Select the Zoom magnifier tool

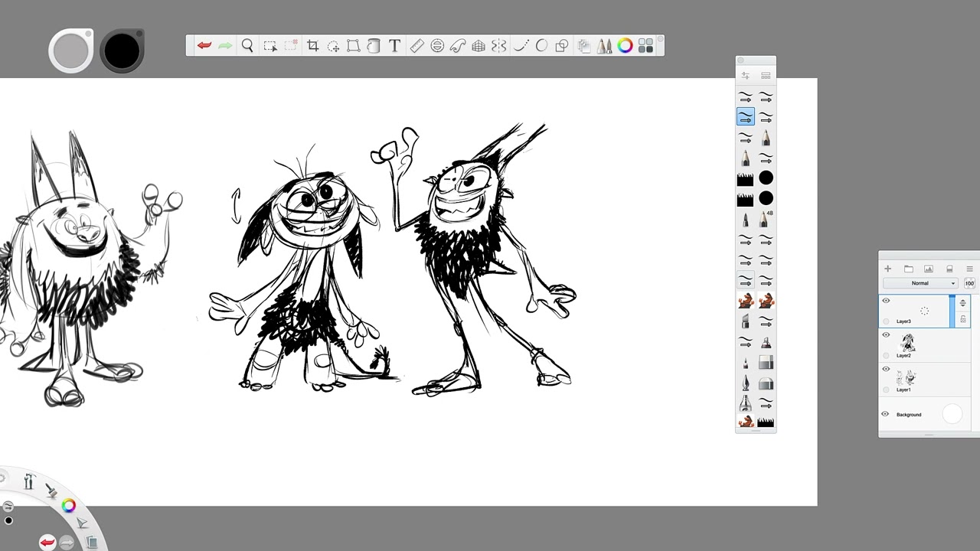(247, 46)
